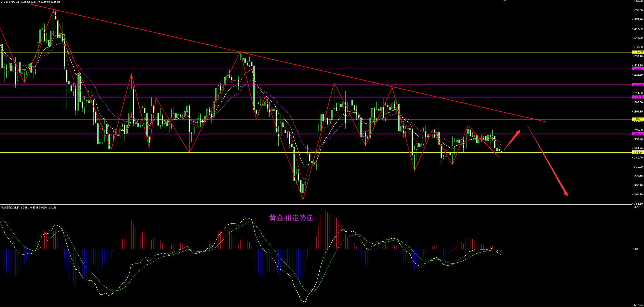Select the magenta 1492.83 price label

tap(638, 134)
